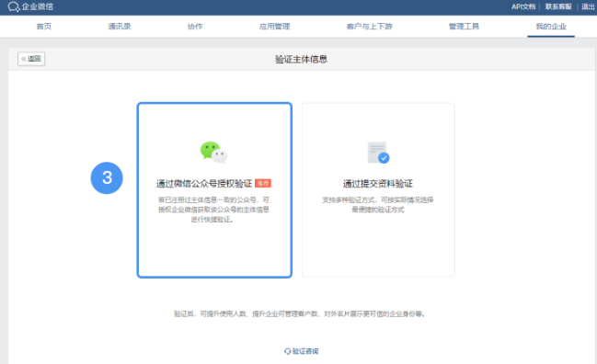Choose 通过提交资料验证 card
The width and height of the screenshot is (597, 364).
tap(378, 189)
